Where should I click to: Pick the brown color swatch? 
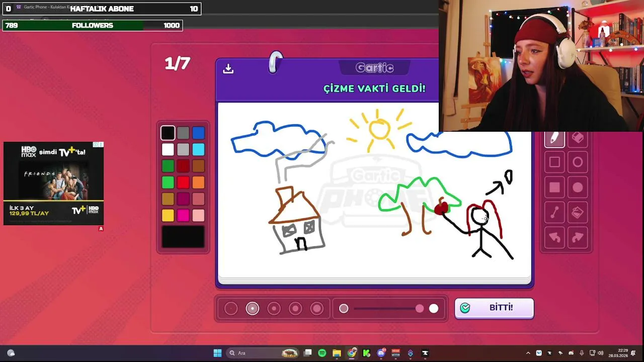coord(198,166)
